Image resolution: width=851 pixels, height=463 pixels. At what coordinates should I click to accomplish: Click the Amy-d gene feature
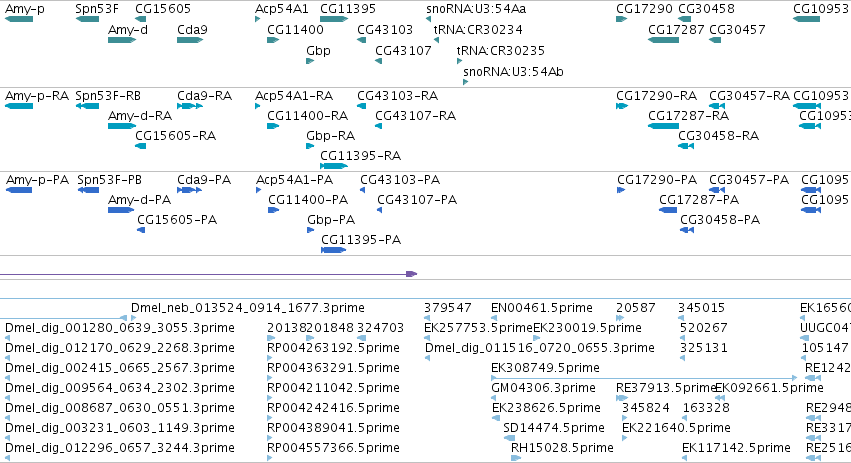tap(122, 40)
